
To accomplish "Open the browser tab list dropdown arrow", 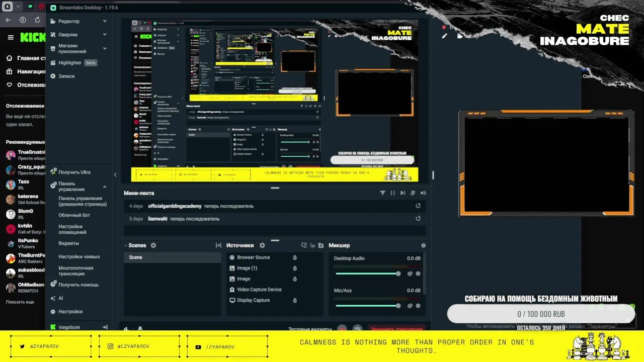I will (x=19, y=7).
